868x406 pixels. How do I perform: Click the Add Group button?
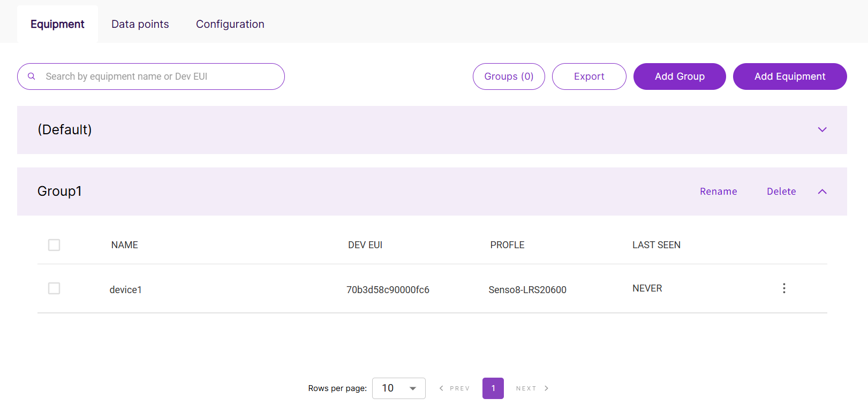679,76
